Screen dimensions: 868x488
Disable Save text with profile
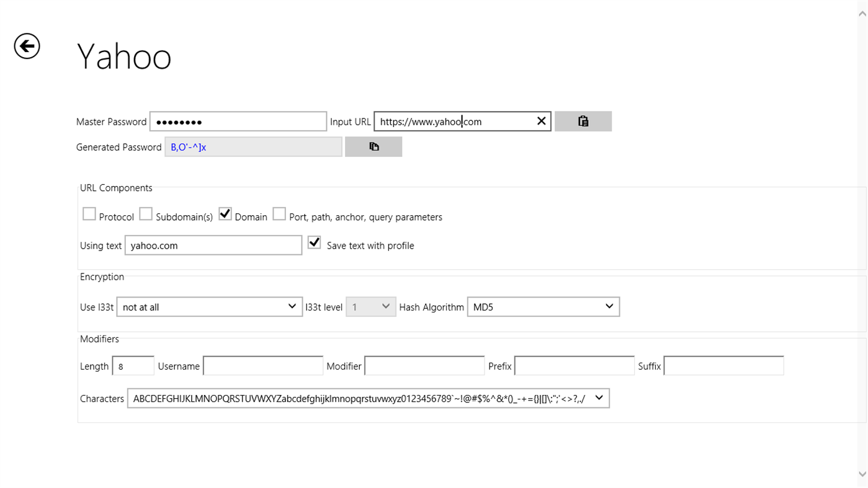(314, 242)
